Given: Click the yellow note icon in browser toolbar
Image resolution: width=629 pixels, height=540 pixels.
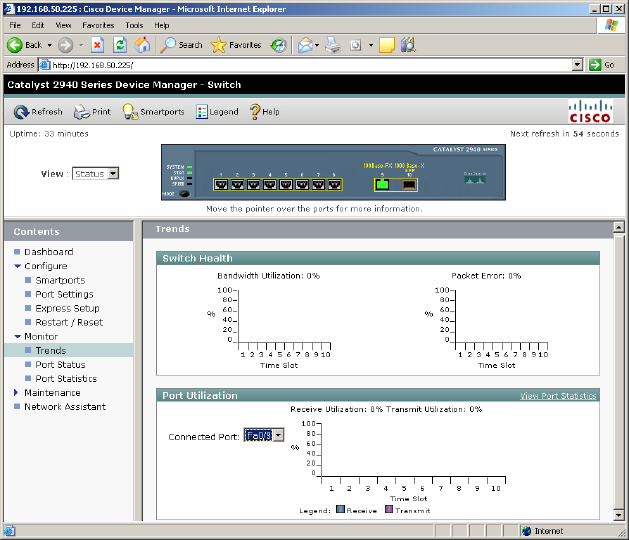Looking at the screenshot, I should pos(387,45).
